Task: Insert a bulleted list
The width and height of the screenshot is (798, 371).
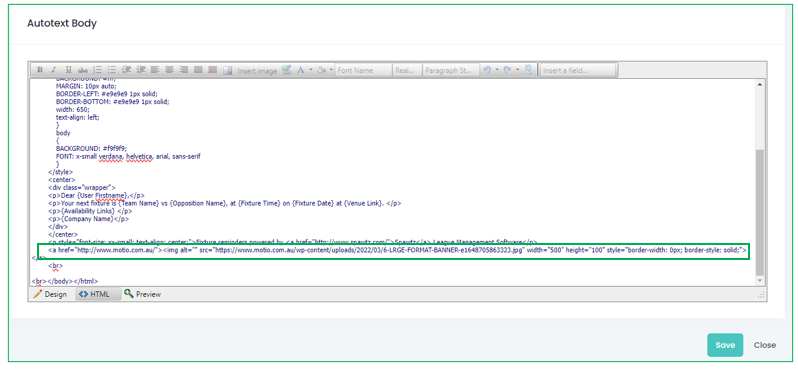Action: pos(111,70)
